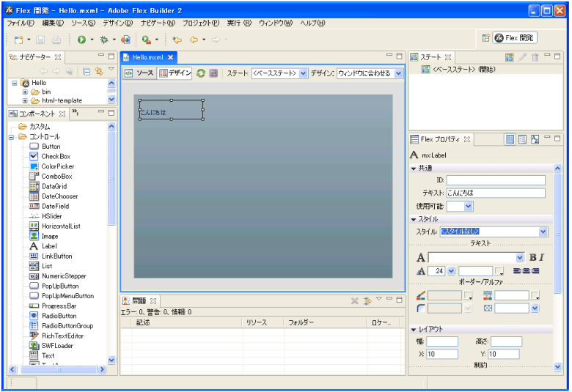Open the File menu
This screenshot has width=572, height=392.
[21, 23]
